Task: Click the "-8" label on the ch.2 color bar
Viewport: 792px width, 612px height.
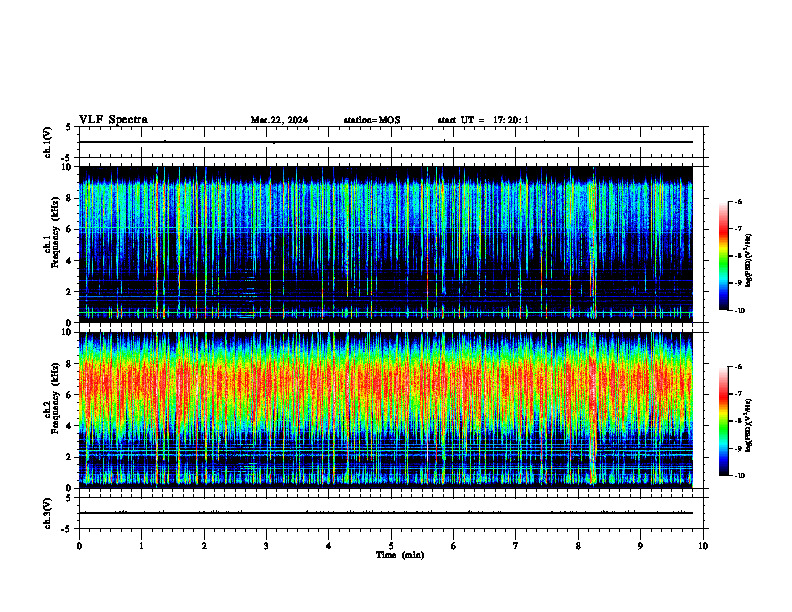Action: [x=737, y=421]
